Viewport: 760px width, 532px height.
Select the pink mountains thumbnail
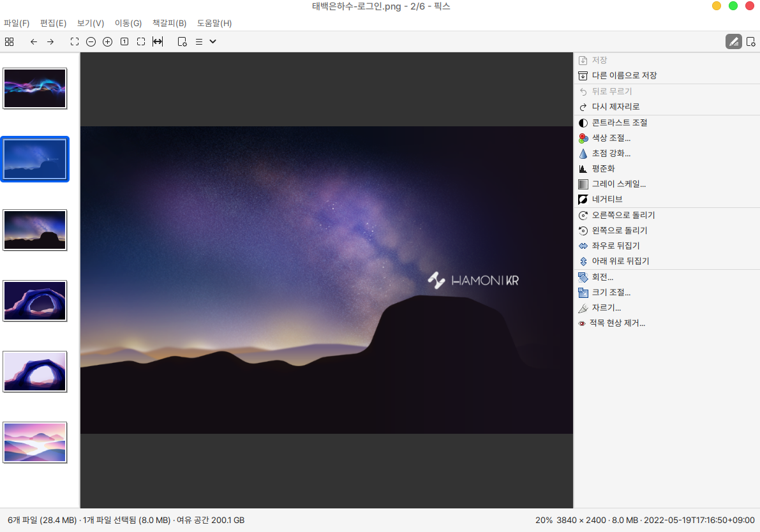click(35, 442)
